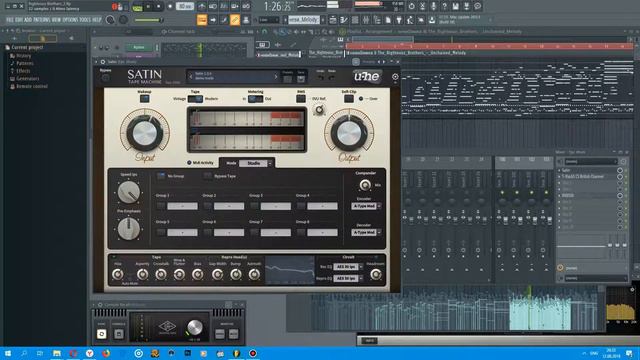Open the Decoder A-Type Mod dropdown
The height and width of the screenshot is (360, 640).
366,232
